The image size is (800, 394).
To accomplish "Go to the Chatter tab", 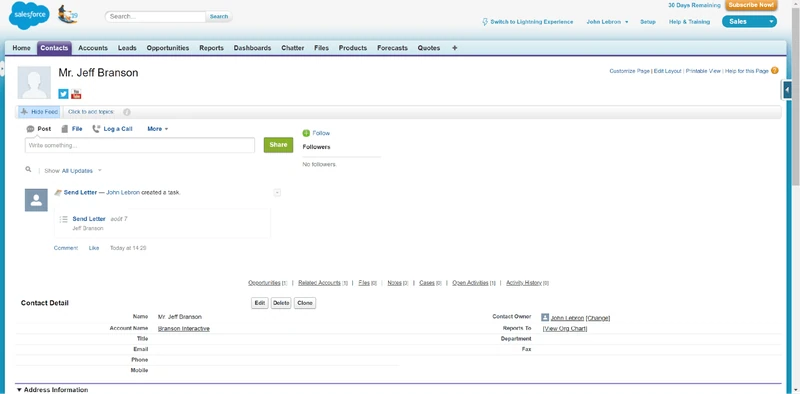I will [293, 48].
